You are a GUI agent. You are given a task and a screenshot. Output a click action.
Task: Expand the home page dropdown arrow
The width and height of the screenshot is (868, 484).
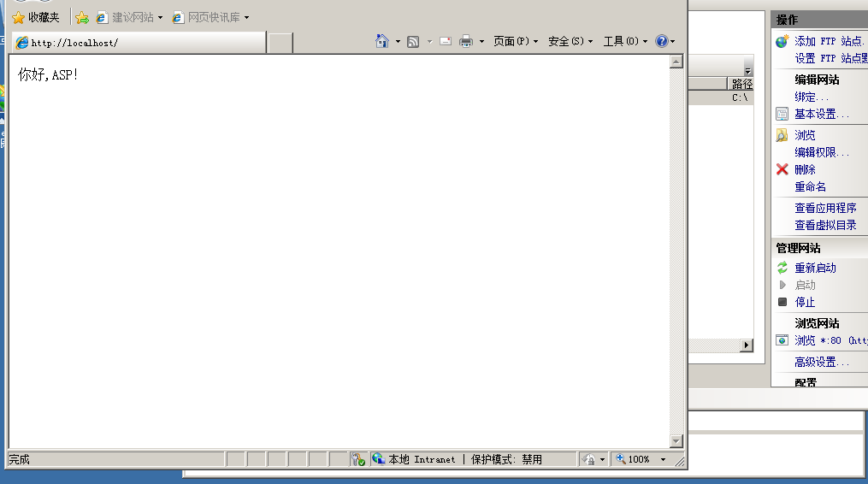[x=398, y=41]
